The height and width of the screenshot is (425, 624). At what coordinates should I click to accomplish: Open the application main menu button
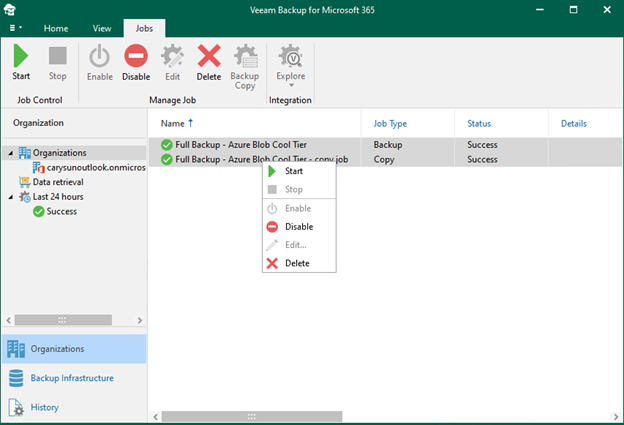click(16, 28)
